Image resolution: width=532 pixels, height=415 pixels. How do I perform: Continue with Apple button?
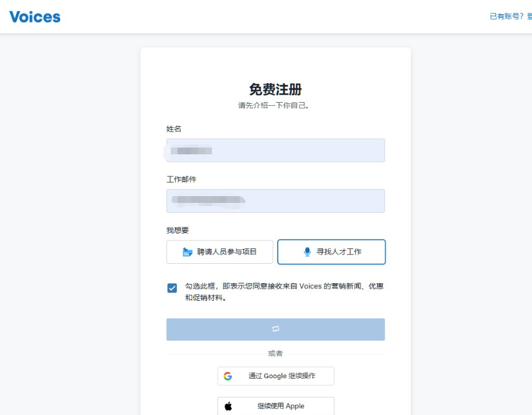pos(275,406)
